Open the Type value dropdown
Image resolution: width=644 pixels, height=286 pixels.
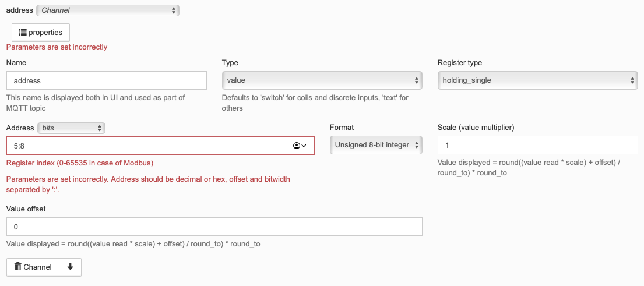(322, 80)
